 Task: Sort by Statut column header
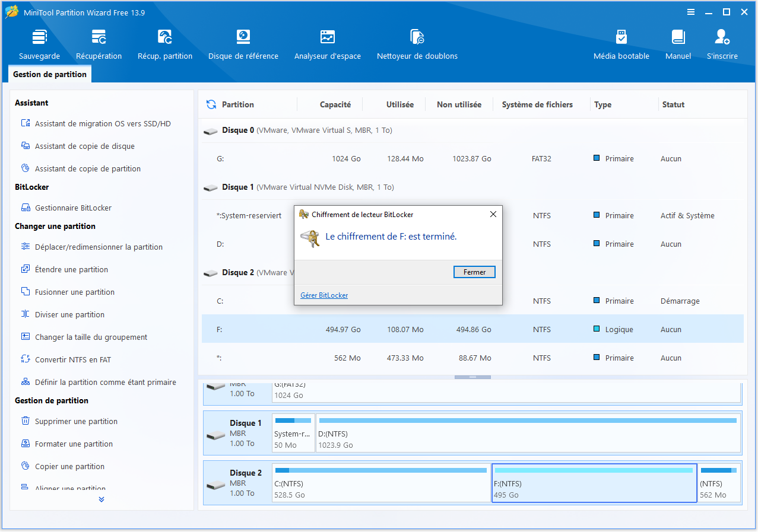[673, 104]
